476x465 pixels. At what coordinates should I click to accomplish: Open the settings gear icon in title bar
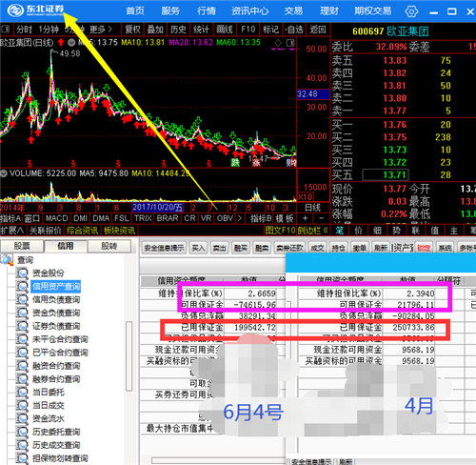[x=411, y=11]
